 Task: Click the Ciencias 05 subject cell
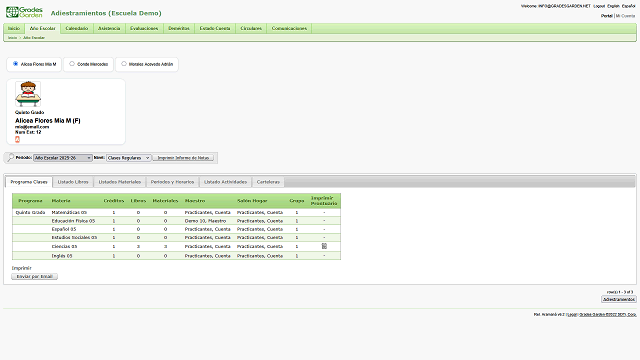64,247
